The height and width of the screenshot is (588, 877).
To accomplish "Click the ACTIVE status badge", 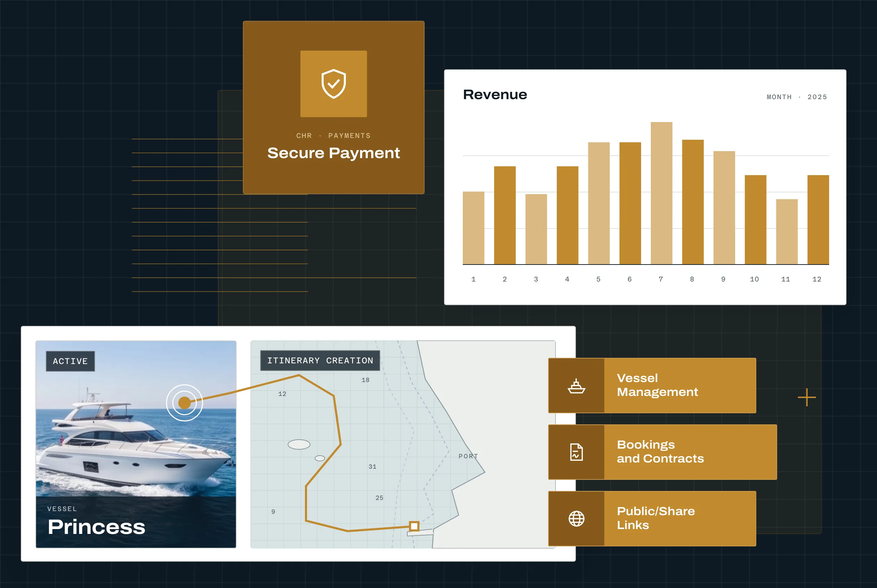I will [x=70, y=361].
